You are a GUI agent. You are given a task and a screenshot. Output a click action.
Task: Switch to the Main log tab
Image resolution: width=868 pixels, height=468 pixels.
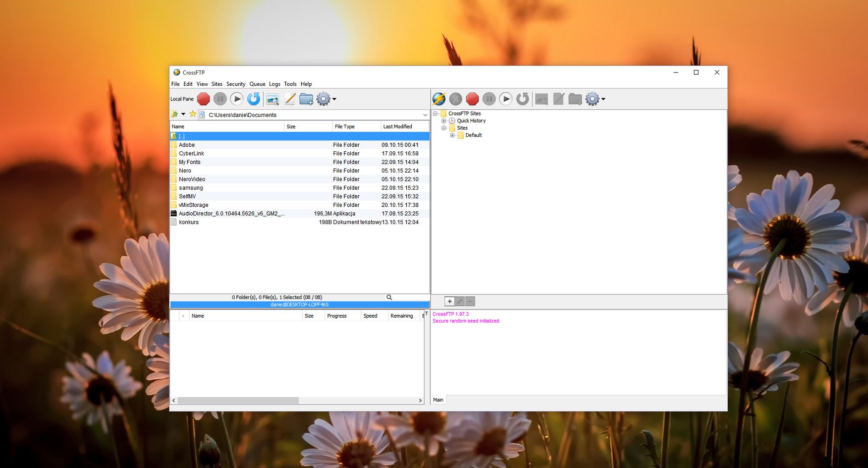[438, 400]
